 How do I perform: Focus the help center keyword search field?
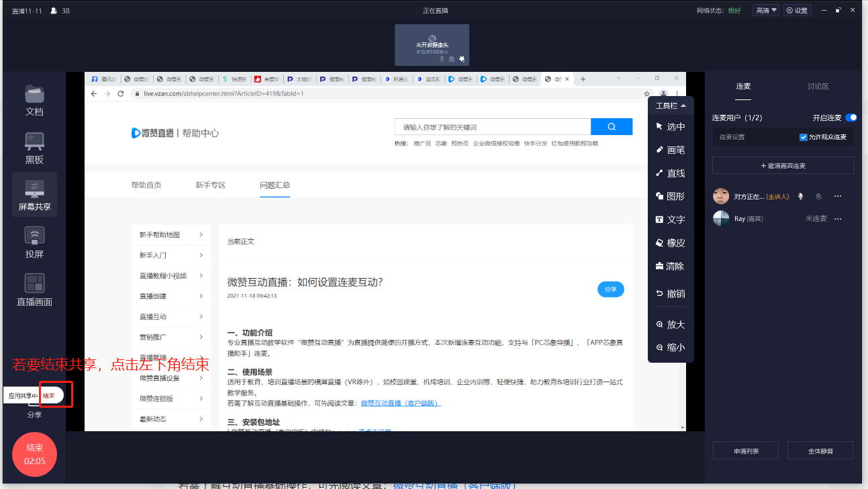tap(493, 126)
